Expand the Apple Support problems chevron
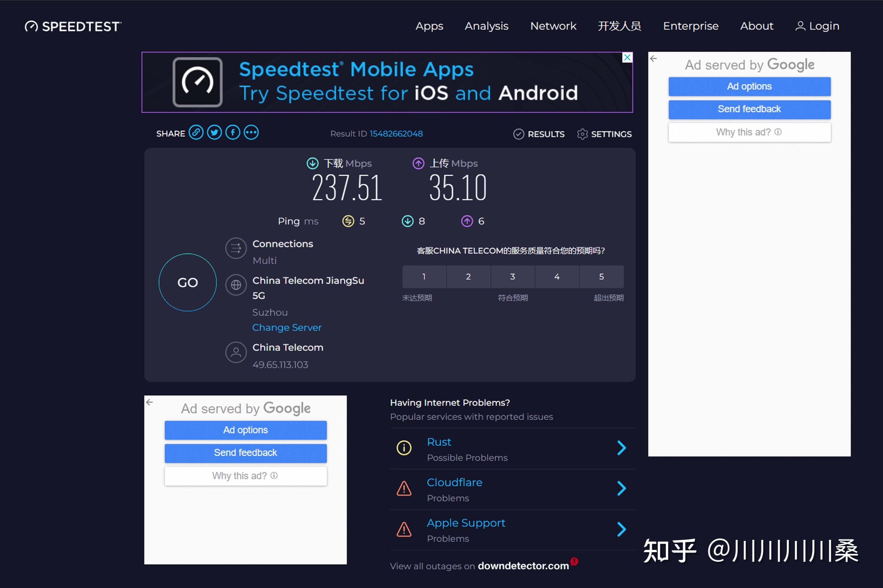This screenshot has width=883, height=588. tap(621, 529)
